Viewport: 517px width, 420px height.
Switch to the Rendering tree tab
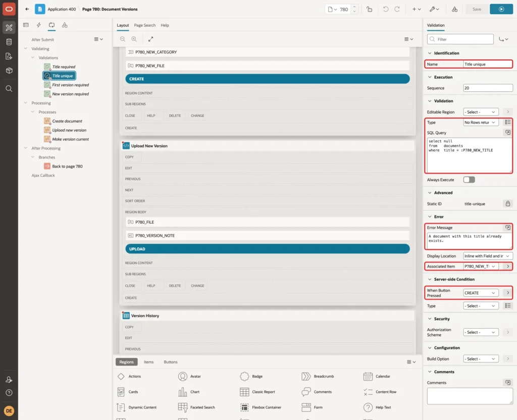26,25
